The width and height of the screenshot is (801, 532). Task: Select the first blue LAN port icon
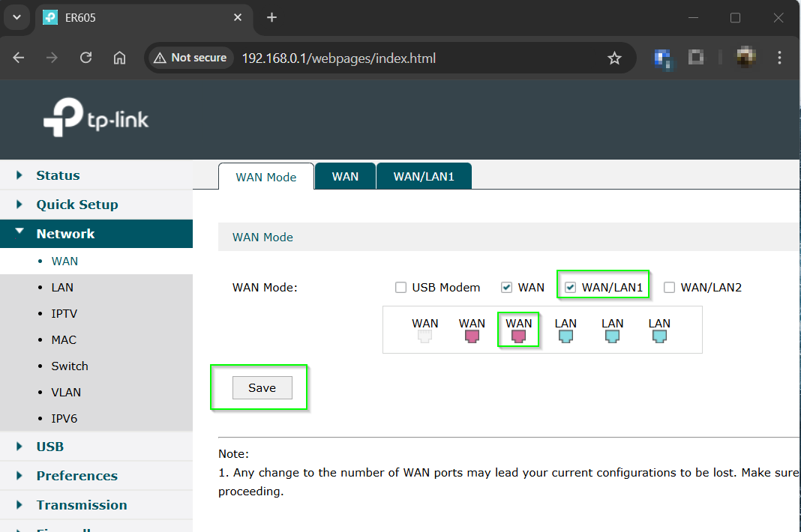tap(565, 335)
